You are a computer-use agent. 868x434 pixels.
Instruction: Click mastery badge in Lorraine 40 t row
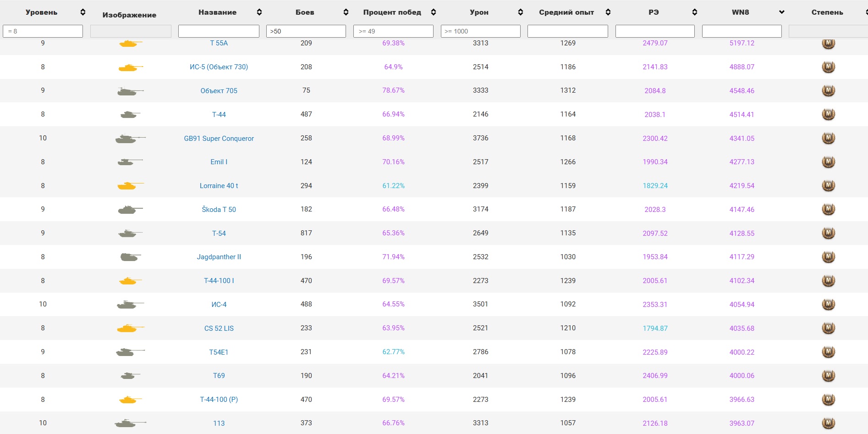pos(828,186)
